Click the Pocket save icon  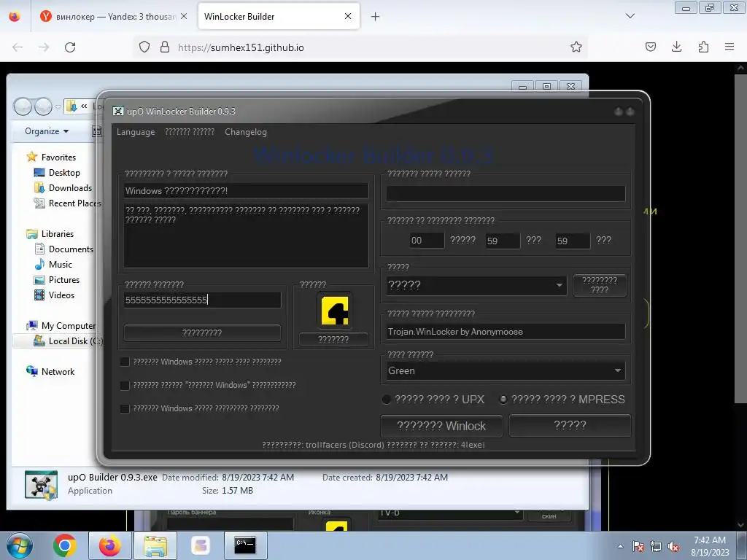pos(650,47)
